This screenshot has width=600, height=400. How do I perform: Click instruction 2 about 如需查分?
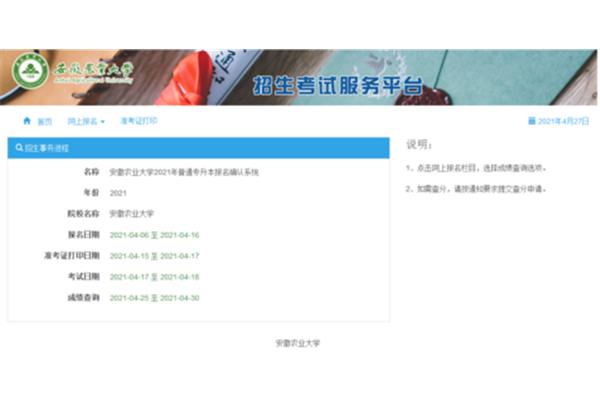pos(476,189)
